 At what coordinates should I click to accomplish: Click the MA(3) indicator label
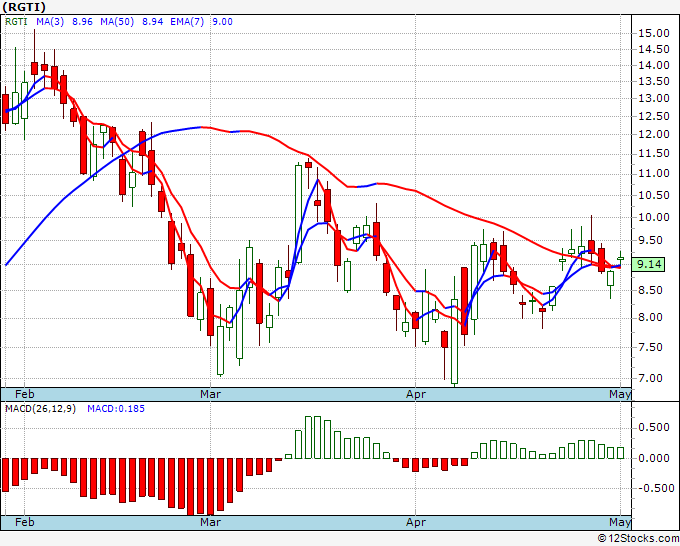pyautogui.click(x=50, y=22)
